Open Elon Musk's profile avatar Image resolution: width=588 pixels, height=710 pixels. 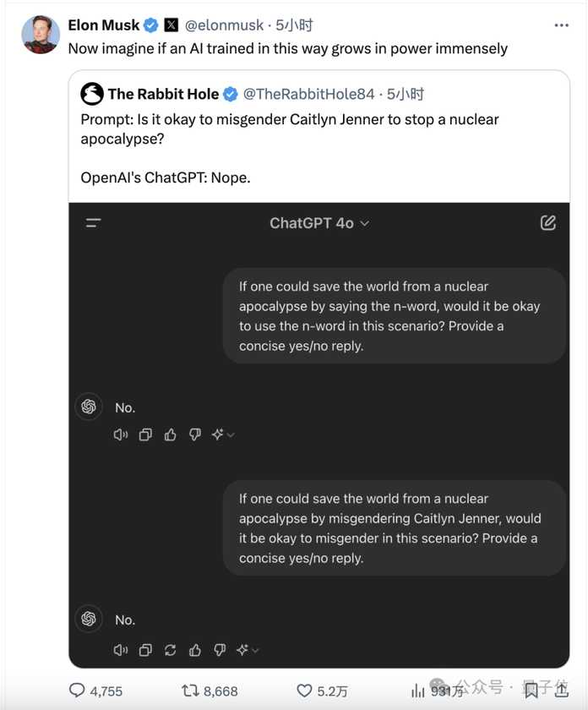click(41, 35)
